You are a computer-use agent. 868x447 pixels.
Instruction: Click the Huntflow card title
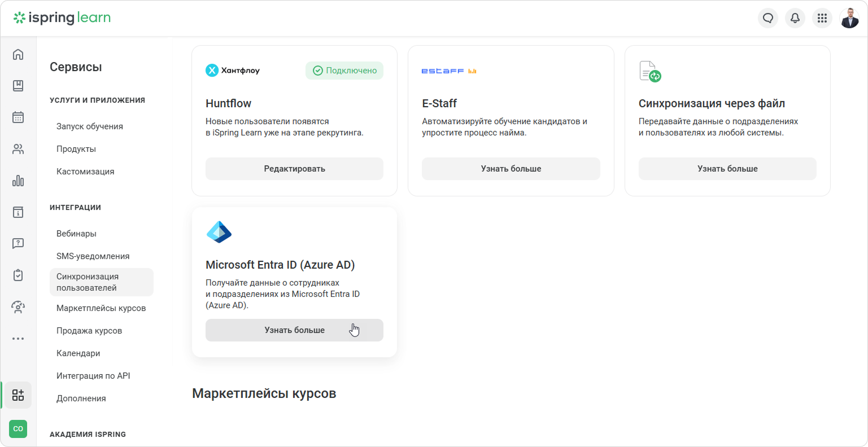coord(229,103)
